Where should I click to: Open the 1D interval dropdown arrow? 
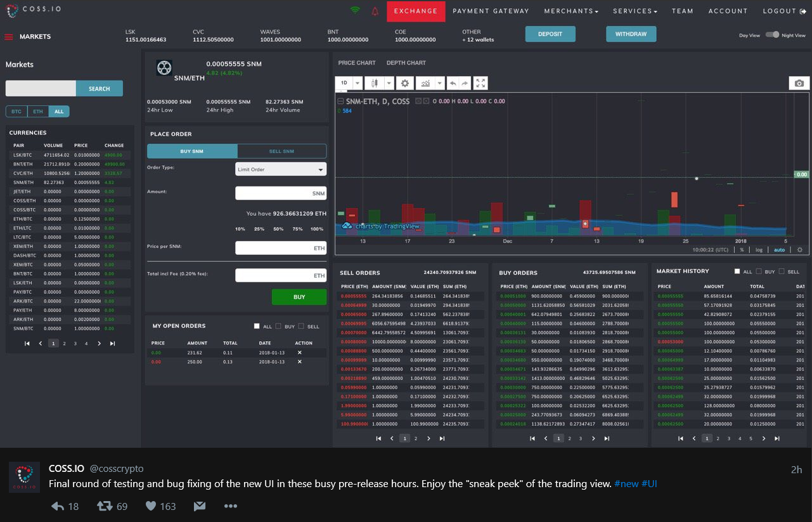coord(358,83)
